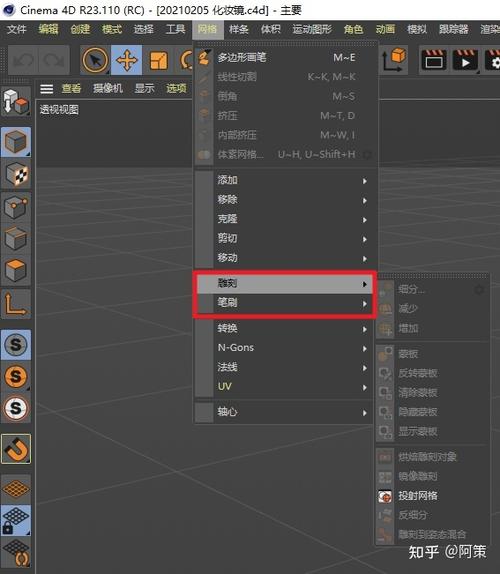Expand the 剪切 submenu
This screenshot has height=574, width=500.
pyautogui.click(x=286, y=239)
